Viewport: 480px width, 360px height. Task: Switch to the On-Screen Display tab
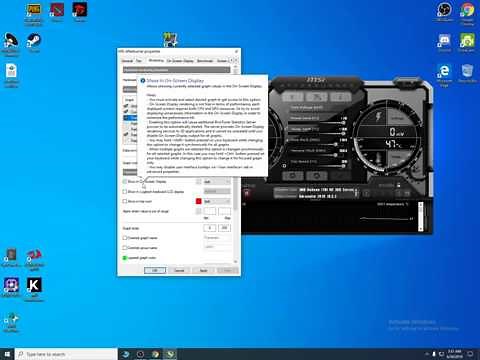pyautogui.click(x=180, y=61)
